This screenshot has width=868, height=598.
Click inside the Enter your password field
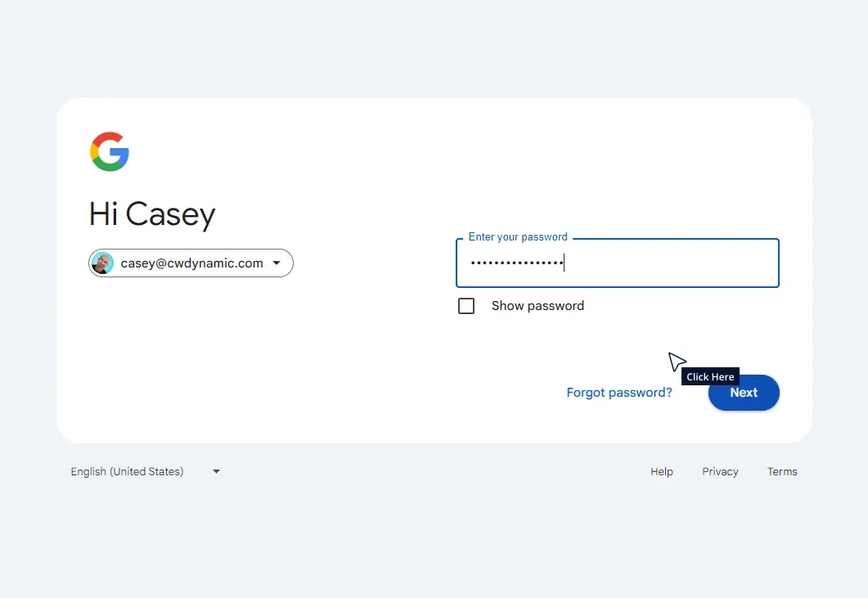tap(617, 263)
